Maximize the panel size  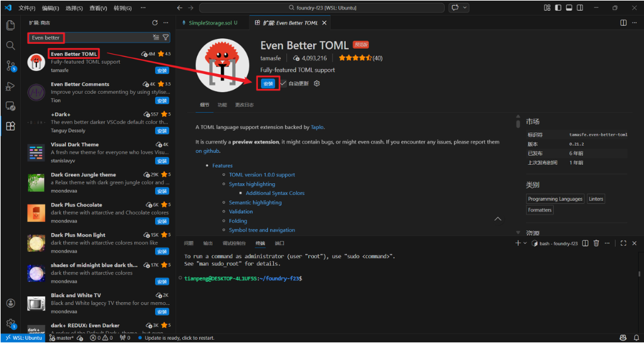[623, 243]
